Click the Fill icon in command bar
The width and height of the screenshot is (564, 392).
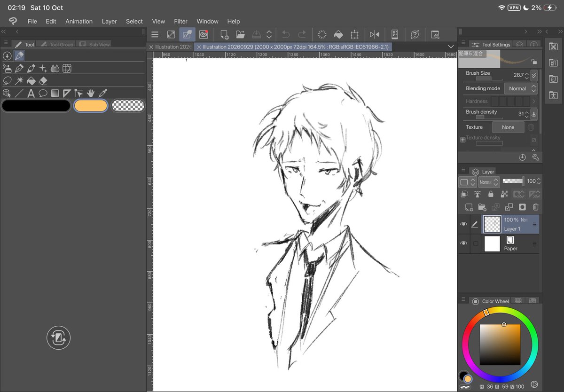coord(338,34)
